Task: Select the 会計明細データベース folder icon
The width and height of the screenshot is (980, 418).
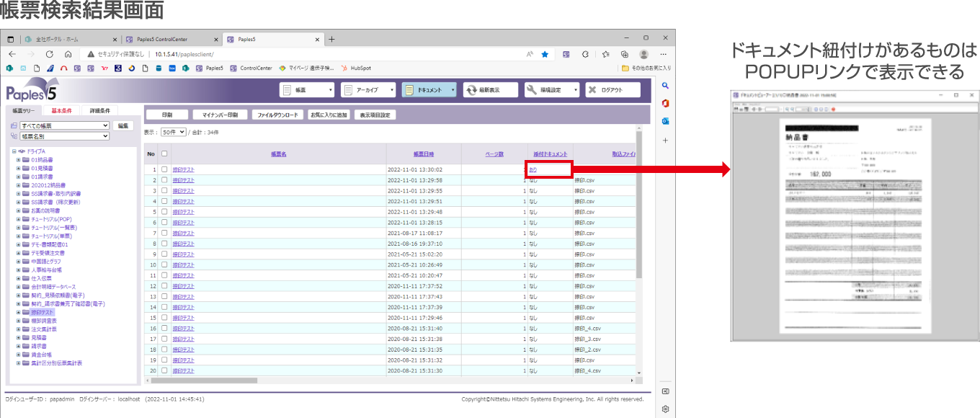Action: pos(26,287)
